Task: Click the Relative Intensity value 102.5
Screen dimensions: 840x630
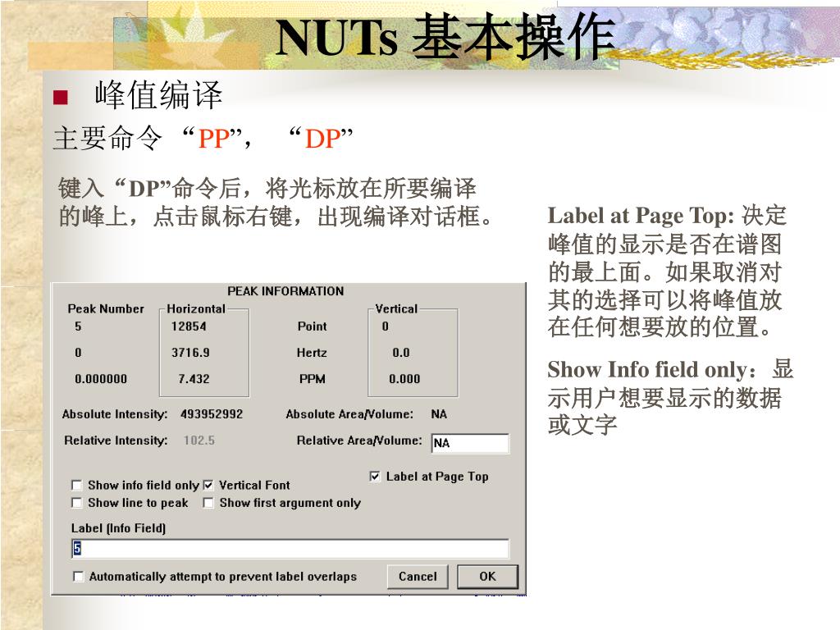Action: [x=199, y=441]
